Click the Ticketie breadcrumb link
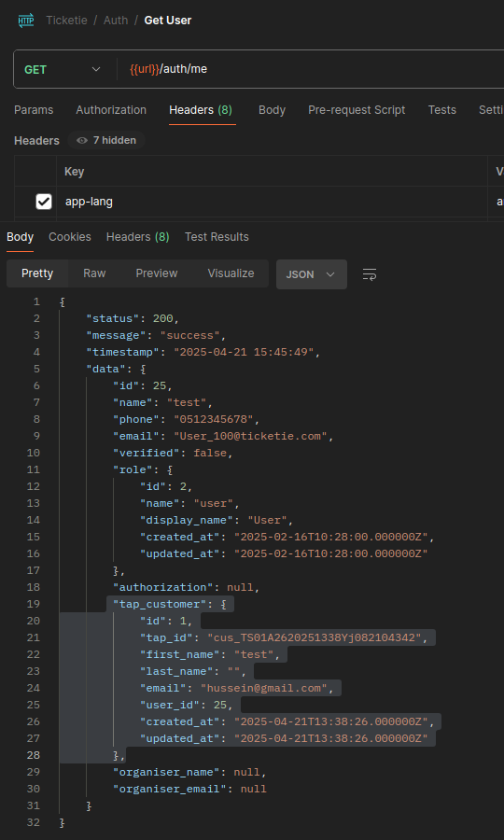 pyautogui.click(x=66, y=21)
